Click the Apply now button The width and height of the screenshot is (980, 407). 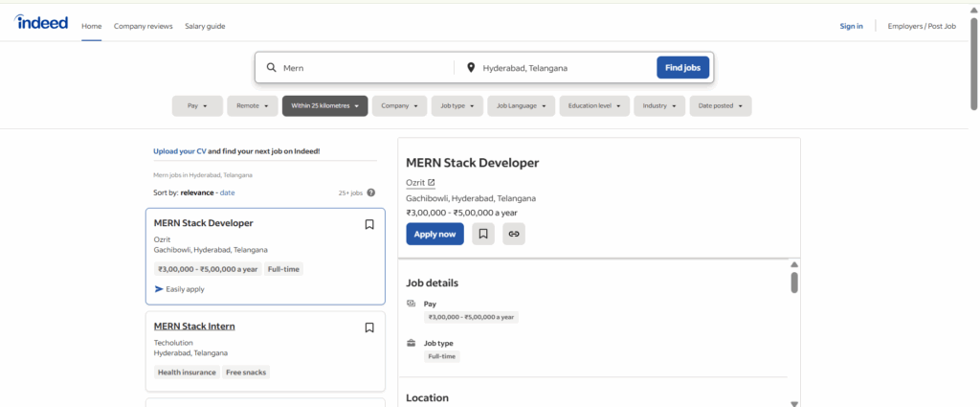click(434, 234)
